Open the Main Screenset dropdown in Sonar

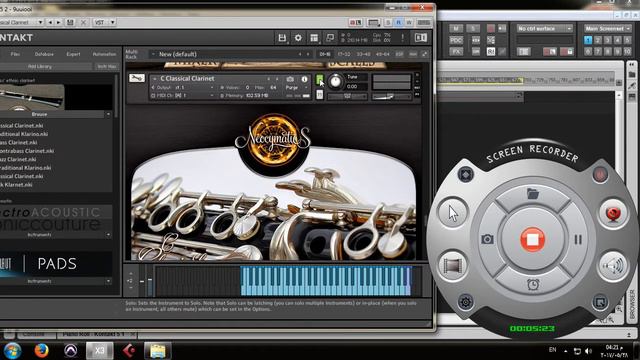607,28
